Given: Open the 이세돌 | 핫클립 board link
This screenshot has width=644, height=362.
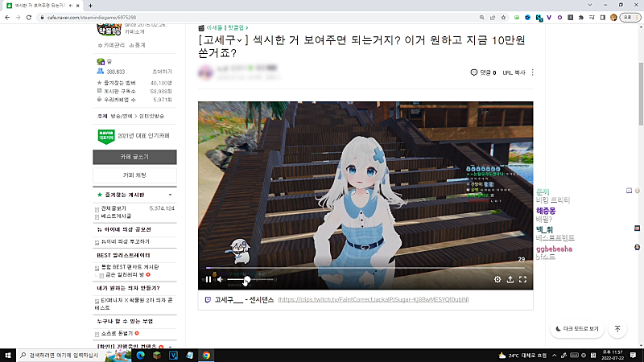Looking at the screenshot, I should pyautogui.click(x=227, y=28).
